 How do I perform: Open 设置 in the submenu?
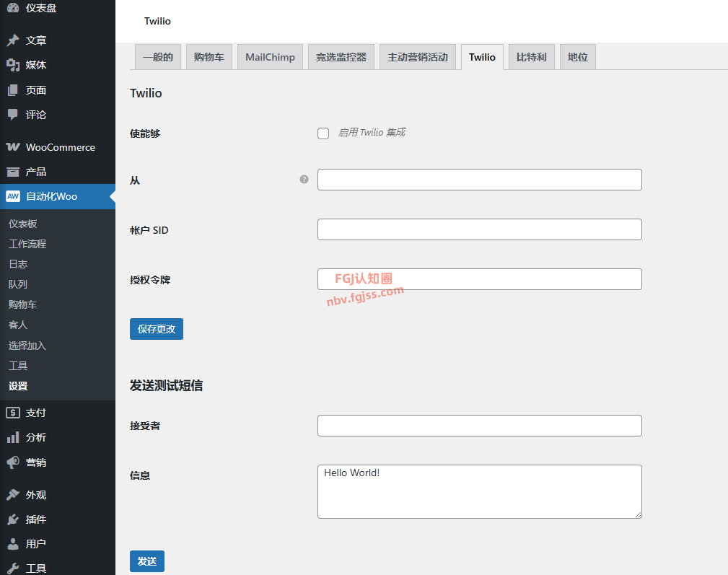[18, 386]
